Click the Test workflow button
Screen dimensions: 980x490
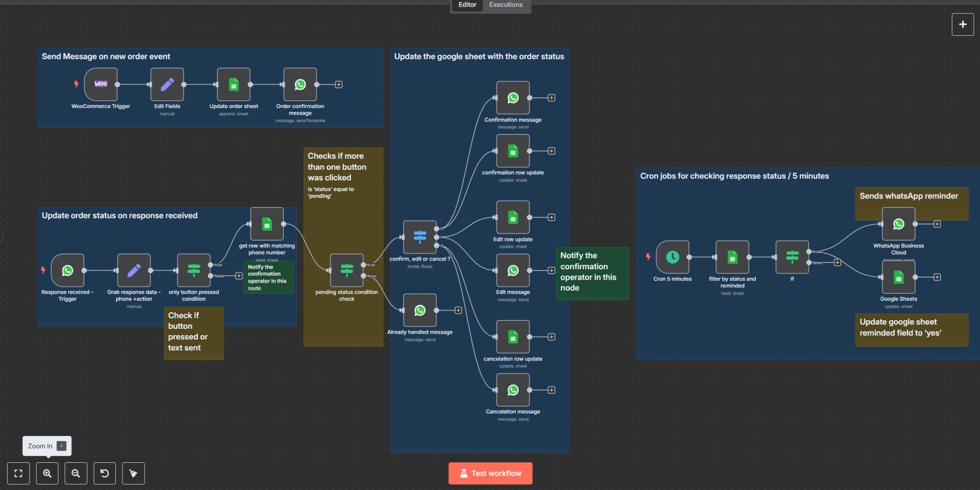[490, 473]
